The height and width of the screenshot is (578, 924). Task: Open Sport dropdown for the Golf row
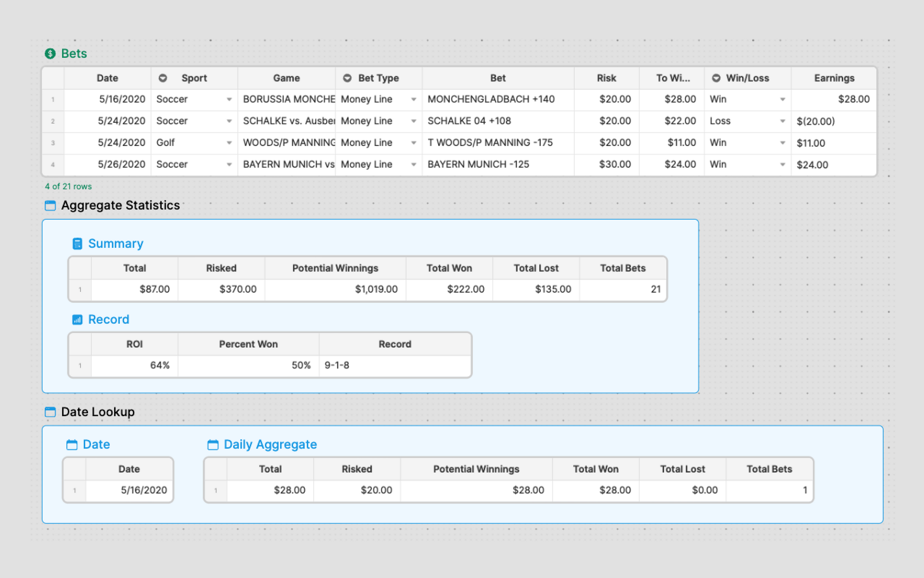[229, 143]
